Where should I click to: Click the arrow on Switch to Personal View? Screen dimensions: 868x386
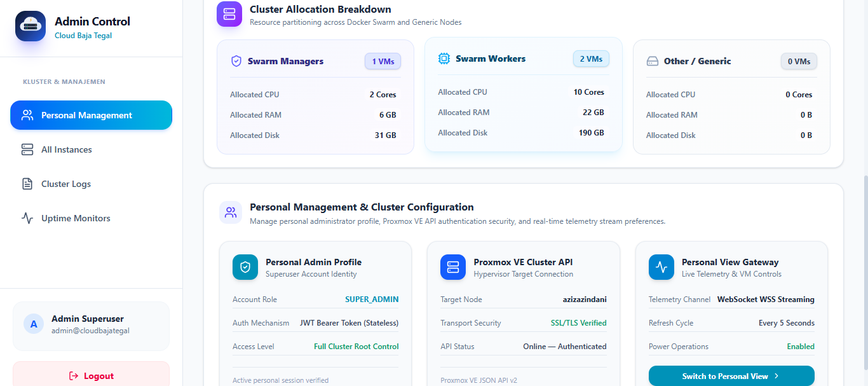pos(776,376)
